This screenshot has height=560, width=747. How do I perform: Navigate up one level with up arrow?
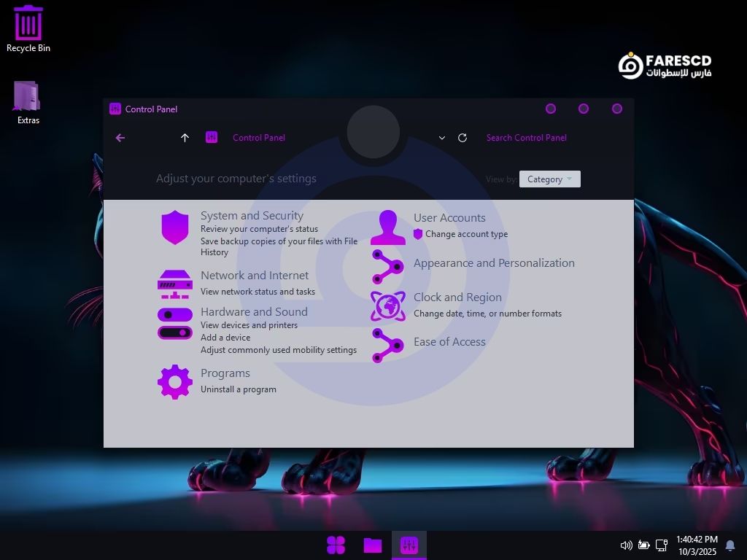(185, 138)
